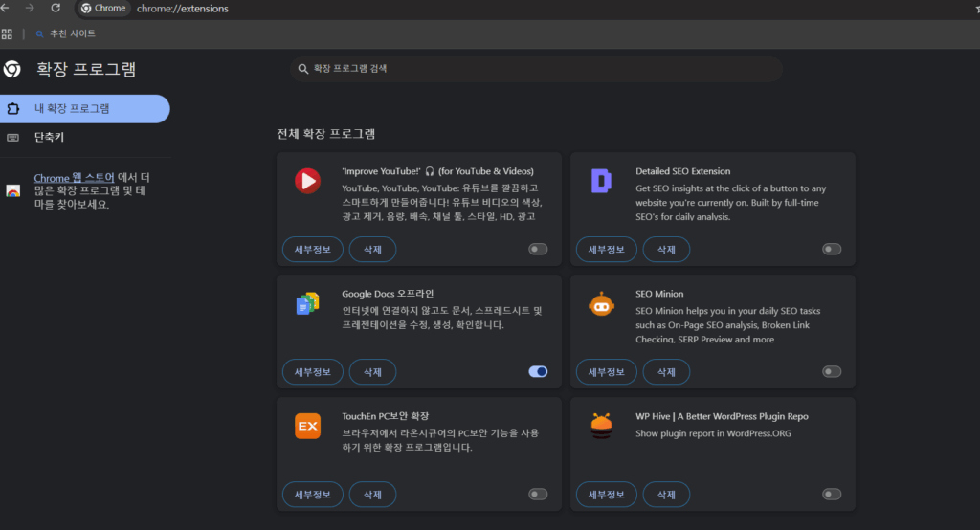The height and width of the screenshot is (530, 980).
Task: Click 삭제 for WP Hive
Action: [x=666, y=495]
